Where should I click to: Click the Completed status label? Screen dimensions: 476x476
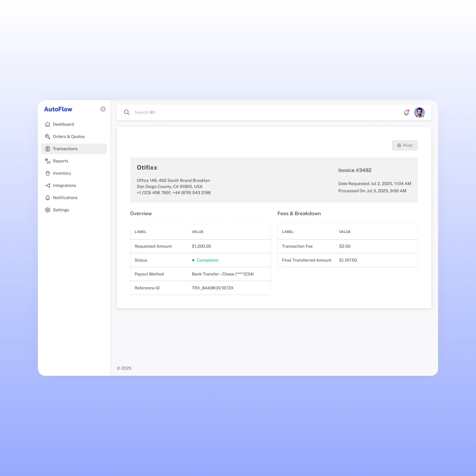pos(207,260)
